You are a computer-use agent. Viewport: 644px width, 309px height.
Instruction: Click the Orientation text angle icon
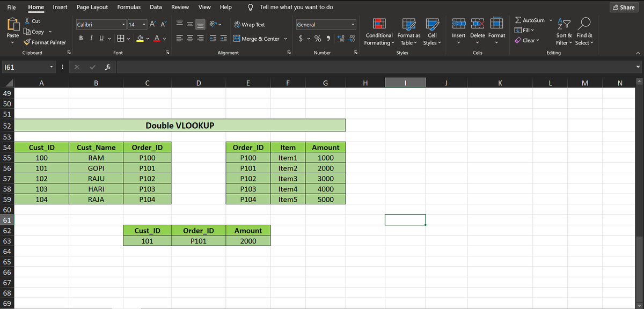[x=213, y=25]
